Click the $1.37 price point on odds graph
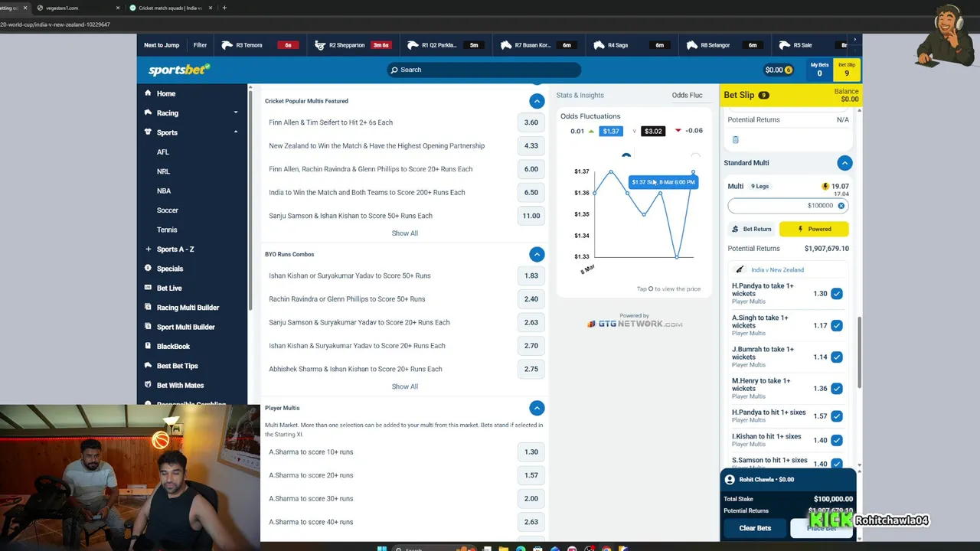The height and width of the screenshot is (551, 980). coord(694,172)
